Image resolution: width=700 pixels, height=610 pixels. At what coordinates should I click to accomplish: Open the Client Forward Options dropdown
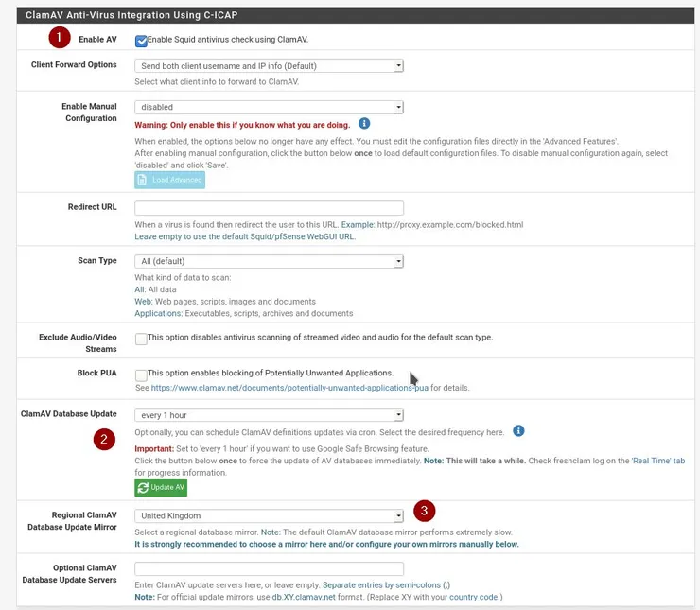[x=269, y=66]
